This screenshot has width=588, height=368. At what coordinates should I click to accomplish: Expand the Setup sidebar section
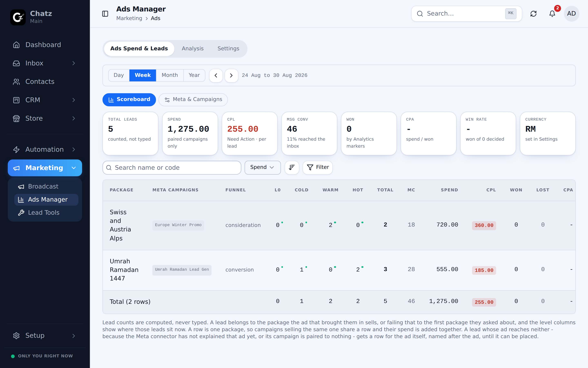tap(45, 336)
